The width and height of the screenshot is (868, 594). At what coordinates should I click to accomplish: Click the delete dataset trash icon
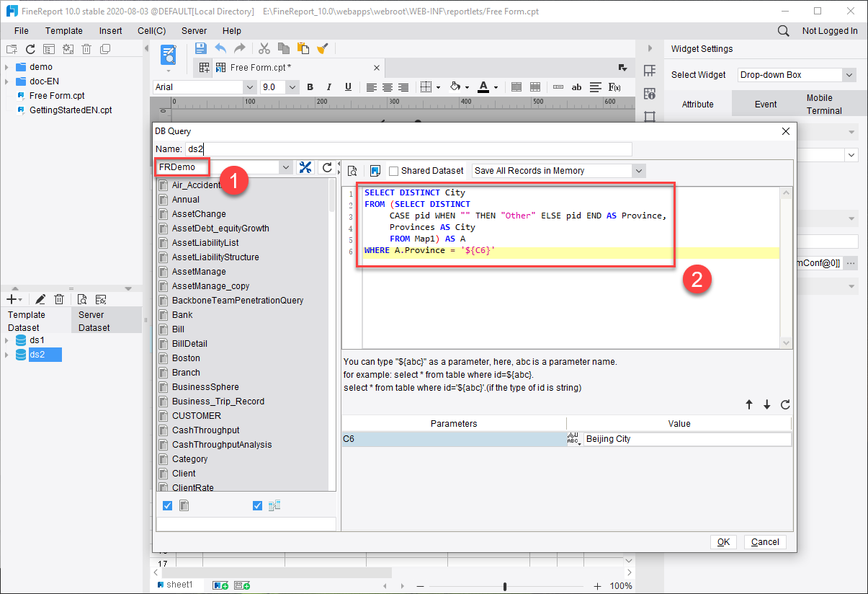(60, 299)
